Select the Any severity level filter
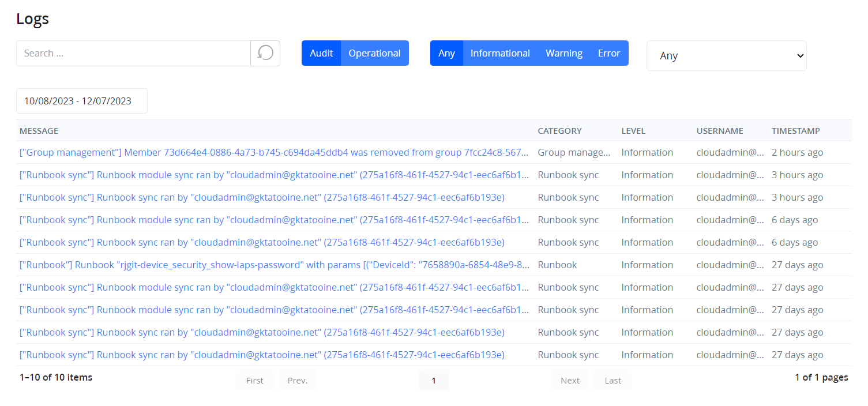The width and height of the screenshot is (868, 406). [x=446, y=53]
